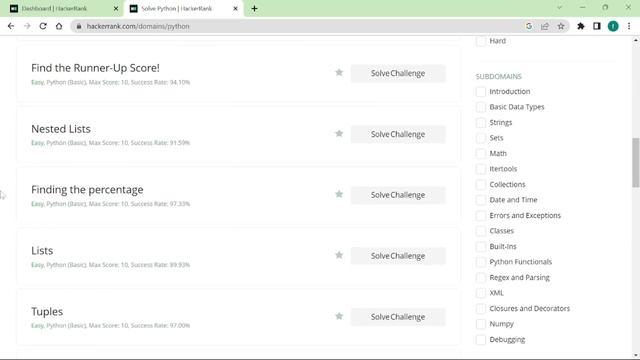
Task: Open Find the Runner-Up Score! title link
Action: (96, 68)
